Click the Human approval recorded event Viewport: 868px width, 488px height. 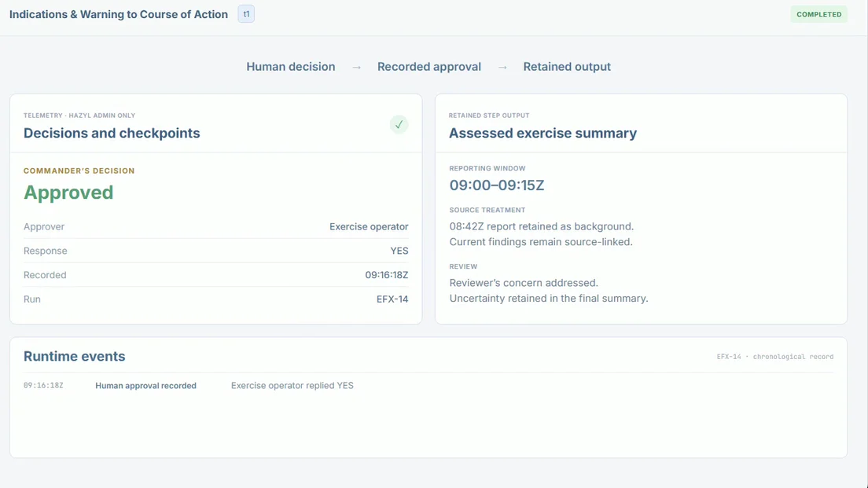tap(145, 386)
